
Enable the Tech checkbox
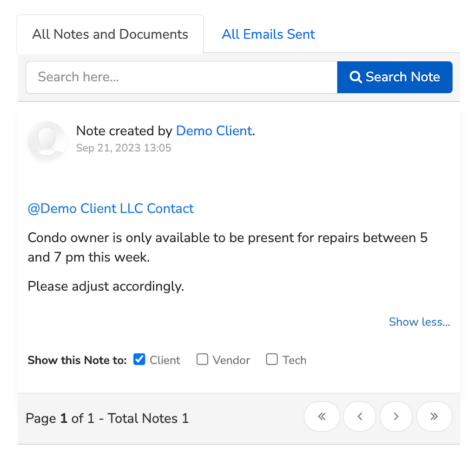coord(271,359)
